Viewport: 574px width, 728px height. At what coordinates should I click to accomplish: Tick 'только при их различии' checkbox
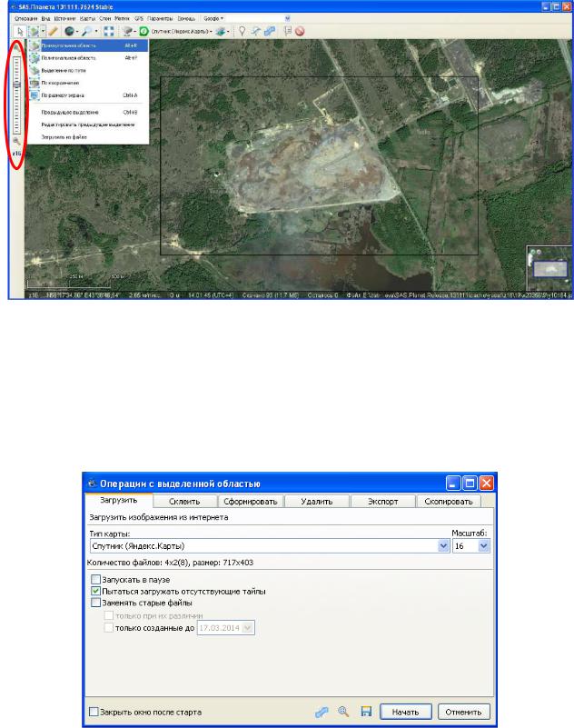tap(109, 615)
